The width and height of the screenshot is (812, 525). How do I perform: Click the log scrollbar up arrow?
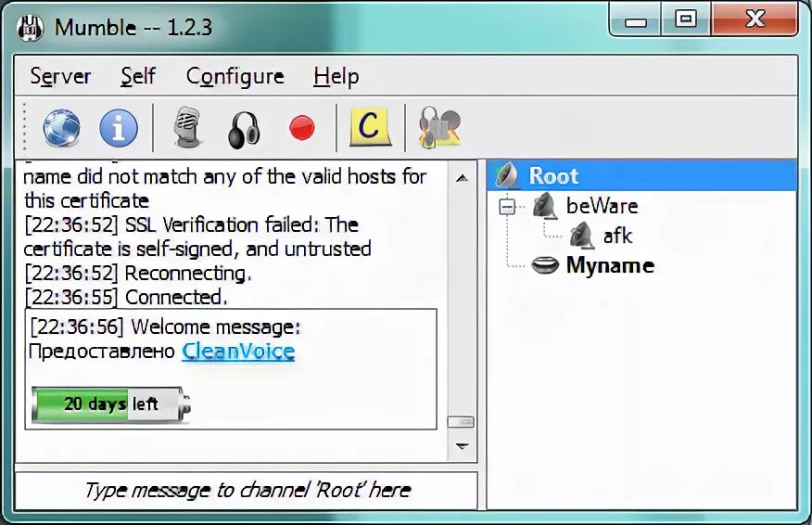coord(462,179)
